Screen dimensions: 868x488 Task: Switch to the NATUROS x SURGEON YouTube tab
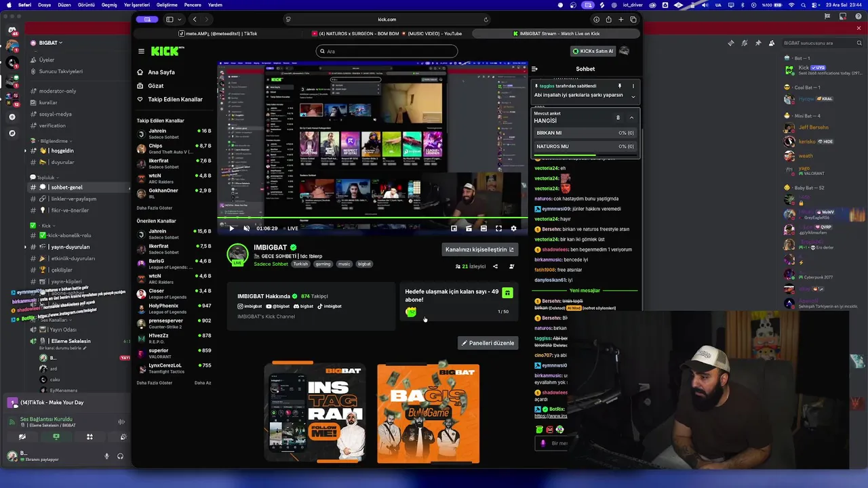pos(387,33)
